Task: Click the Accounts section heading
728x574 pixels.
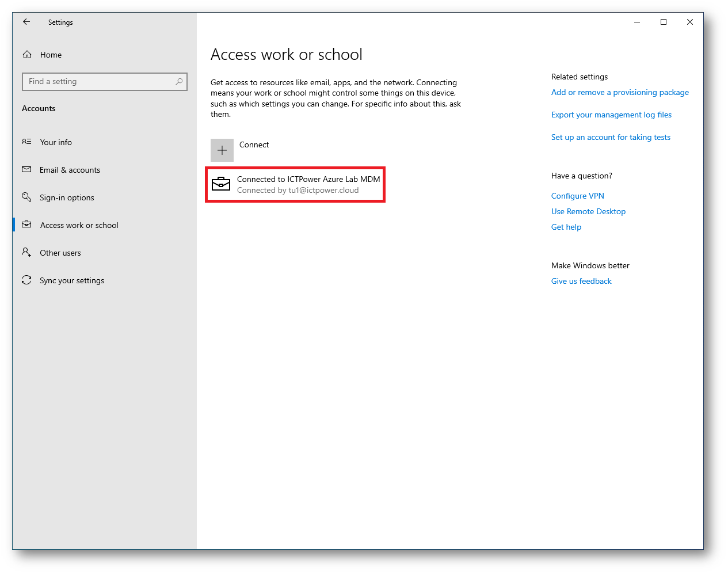Action: pyautogui.click(x=39, y=108)
